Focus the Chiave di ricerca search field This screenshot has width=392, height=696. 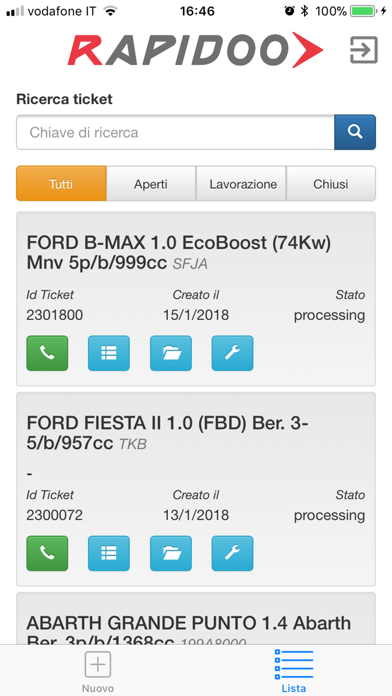[175, 132]
